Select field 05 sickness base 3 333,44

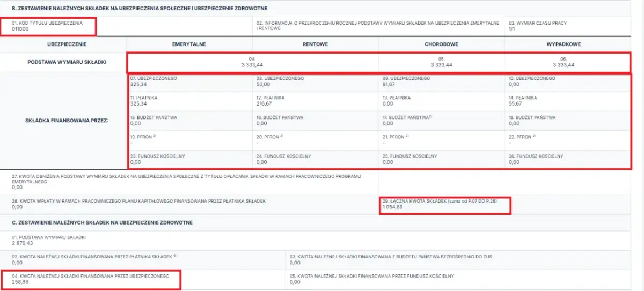(x=442, y=64)
